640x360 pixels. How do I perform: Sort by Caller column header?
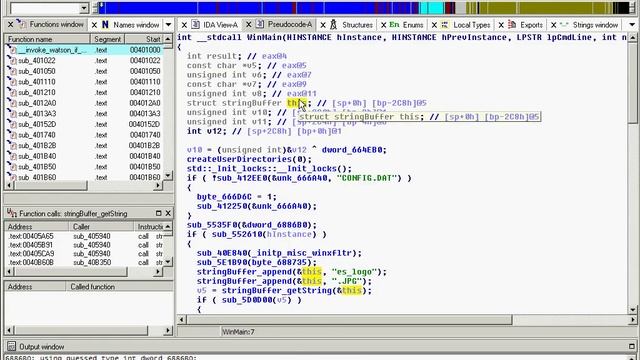coord(101,227)
